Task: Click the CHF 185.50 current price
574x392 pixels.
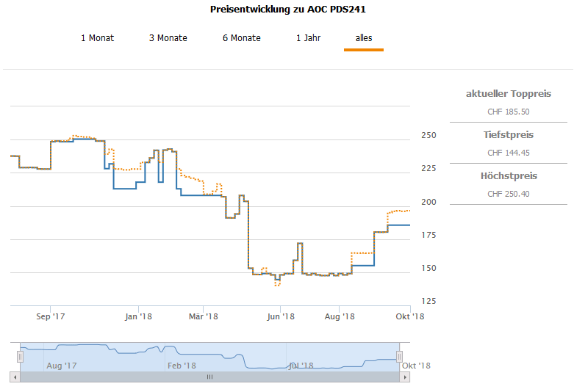Action: click(x=509, y=112)
